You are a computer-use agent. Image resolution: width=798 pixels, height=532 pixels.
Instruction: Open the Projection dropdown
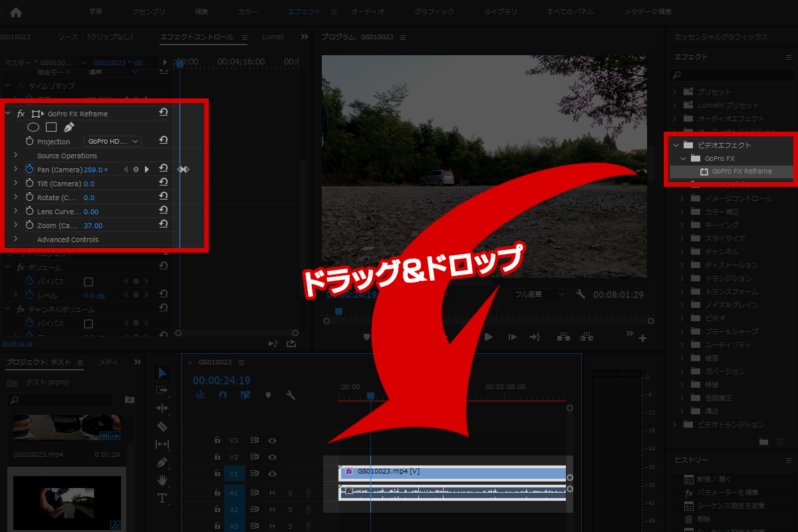[x=113, y=142]
